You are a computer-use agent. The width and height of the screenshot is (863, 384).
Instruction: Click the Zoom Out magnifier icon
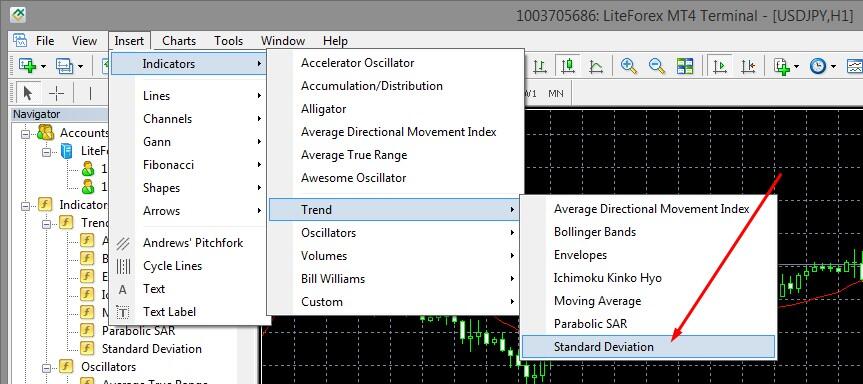tap(657, 66)
